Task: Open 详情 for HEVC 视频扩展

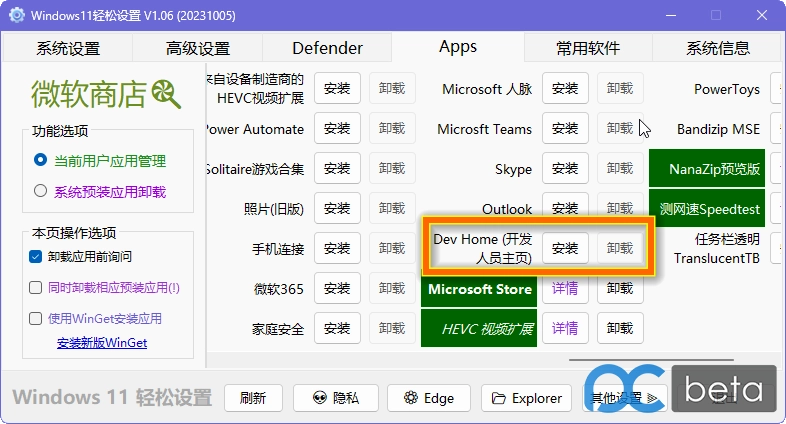Action: [565, 328]
